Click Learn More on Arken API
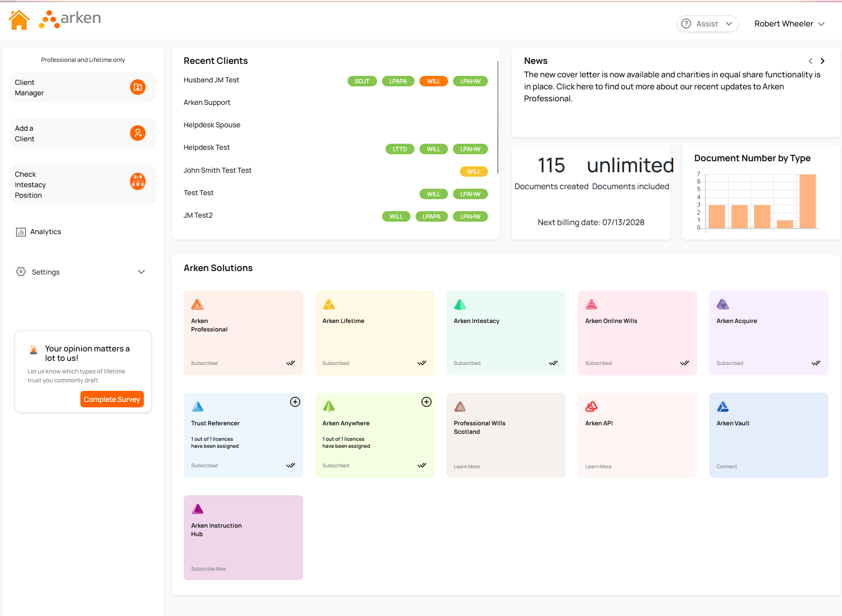842x616 pixels. [x=598, y=467]
